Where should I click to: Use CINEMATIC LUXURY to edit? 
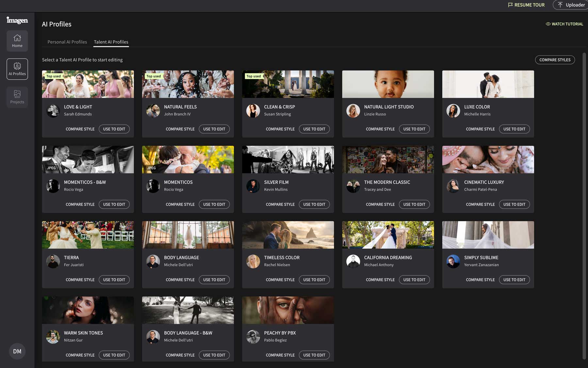point(514,204)
